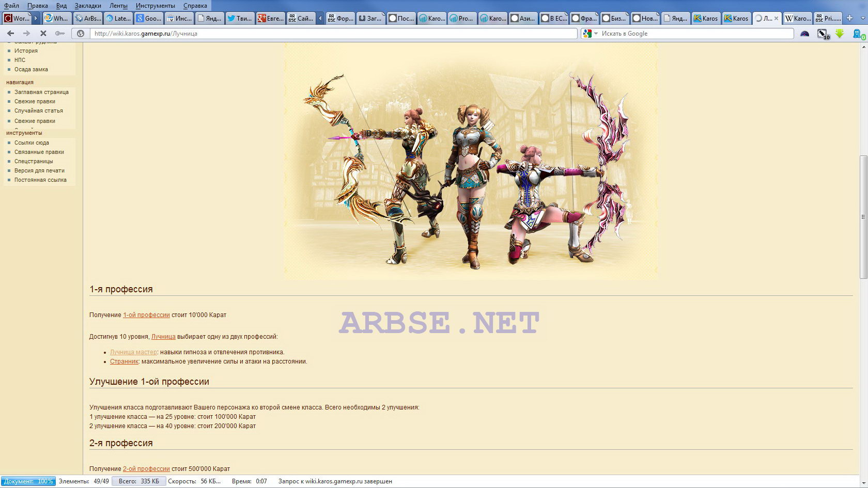Viewport: 868px width, 488px height.
Task: Open Ссылки сюда tool link
Action: click(x=32, y=143)
